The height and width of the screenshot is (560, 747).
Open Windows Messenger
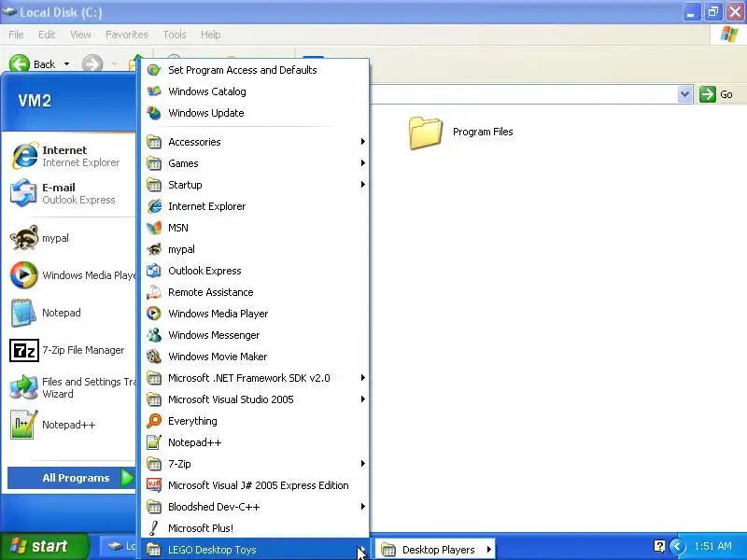(x=255, y=335)
